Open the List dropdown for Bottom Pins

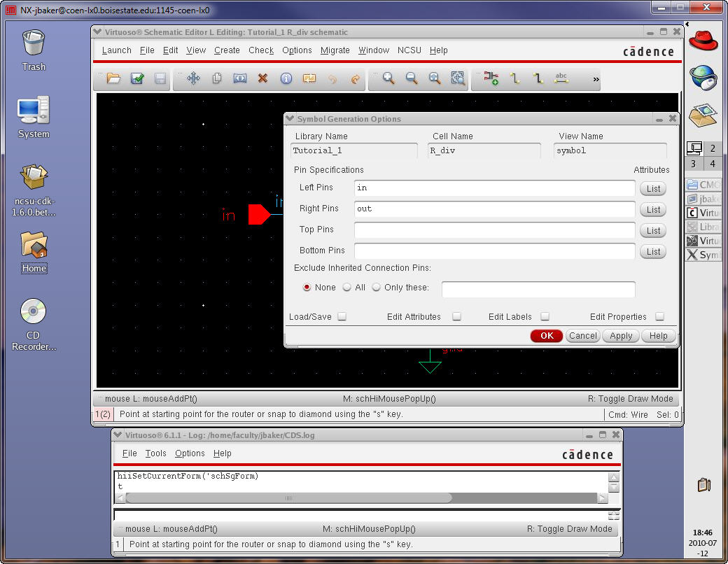(x=653, y=251)
